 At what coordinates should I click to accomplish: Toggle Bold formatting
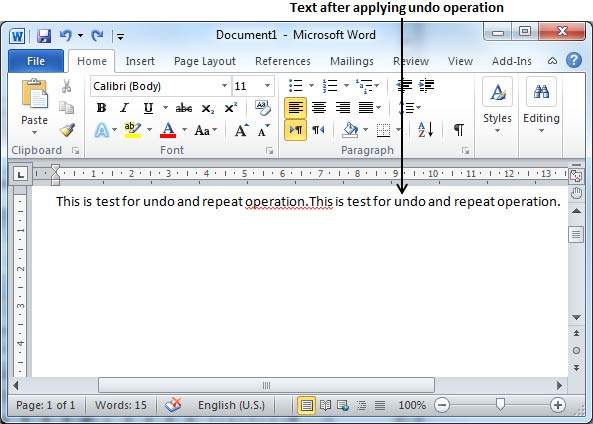[x=101, y=108]
